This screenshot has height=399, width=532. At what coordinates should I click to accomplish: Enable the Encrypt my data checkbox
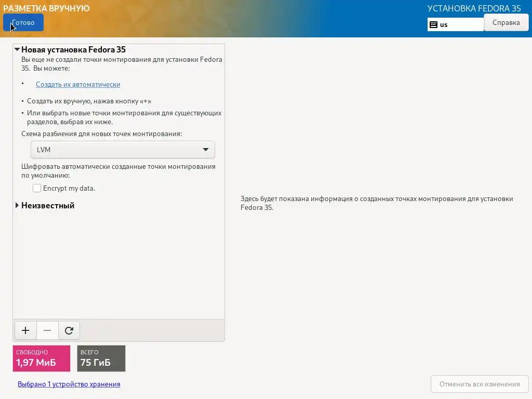(x=37, y=188)
